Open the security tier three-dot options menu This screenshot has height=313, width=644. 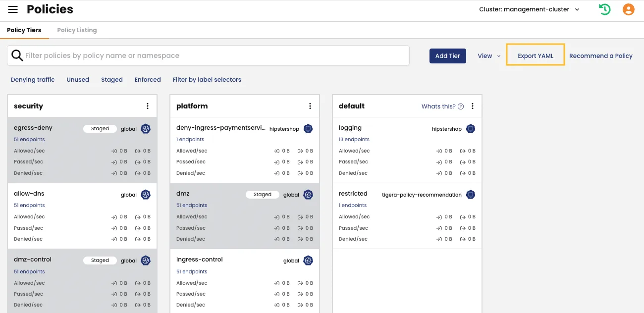tap(147, 105)
